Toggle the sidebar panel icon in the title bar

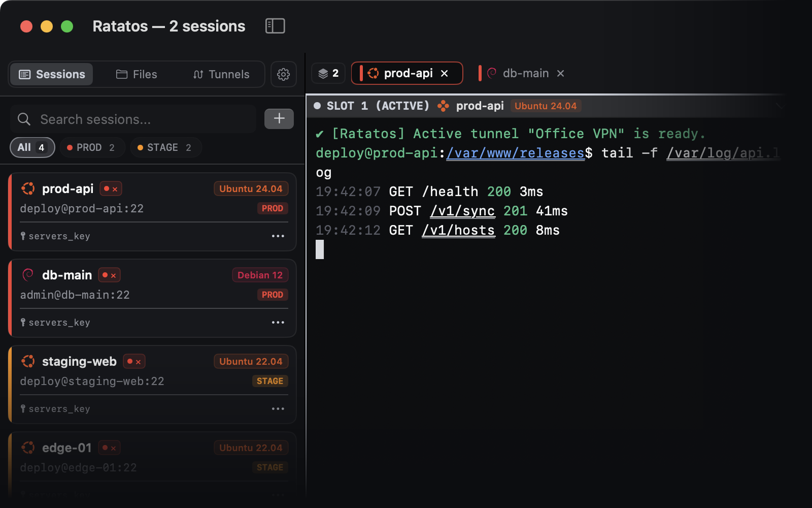pos(275,26)
